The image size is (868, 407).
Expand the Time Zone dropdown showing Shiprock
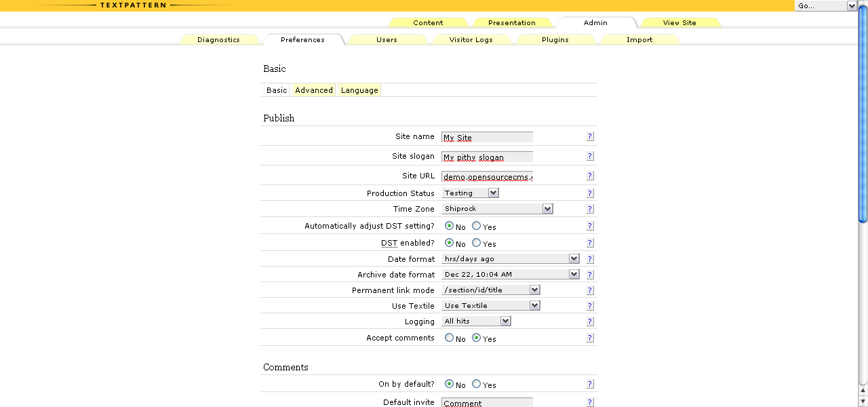(498, 209)
